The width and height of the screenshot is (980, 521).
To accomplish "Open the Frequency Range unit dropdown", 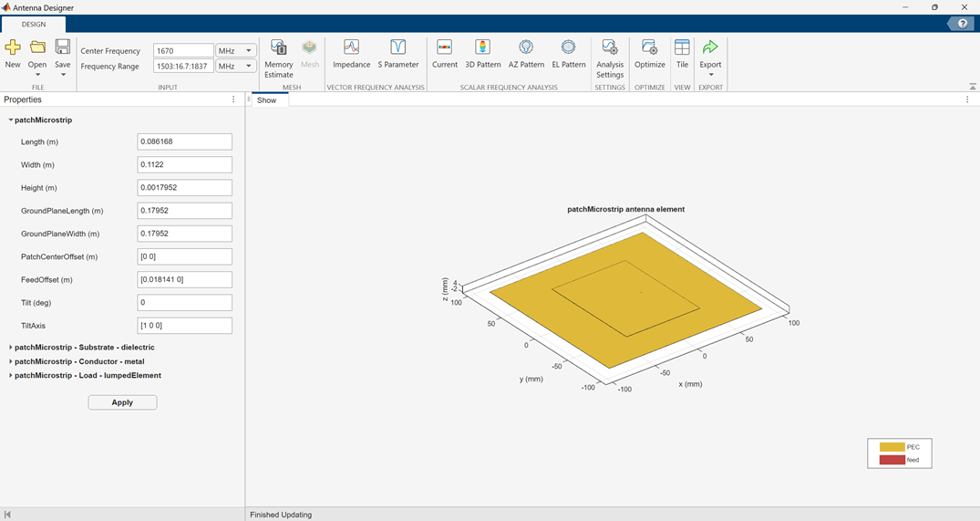I will click(x=236, y=67).
